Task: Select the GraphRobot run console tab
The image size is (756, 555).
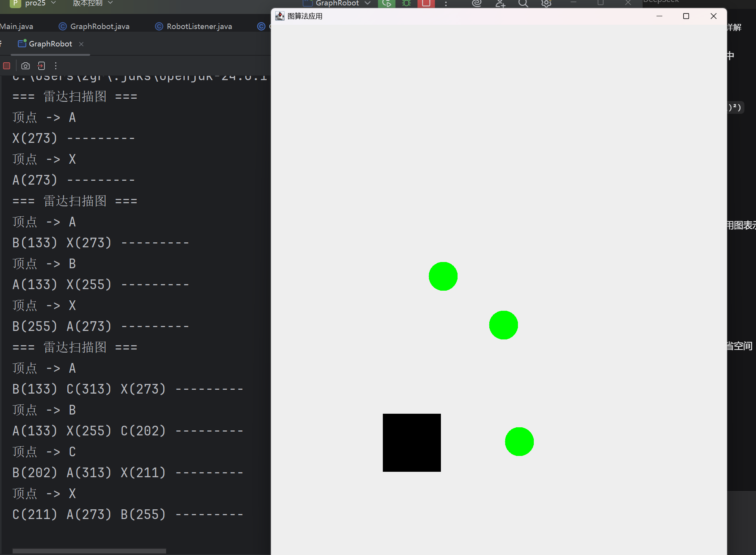Action: pyautogui.click(x=50, y=44)
